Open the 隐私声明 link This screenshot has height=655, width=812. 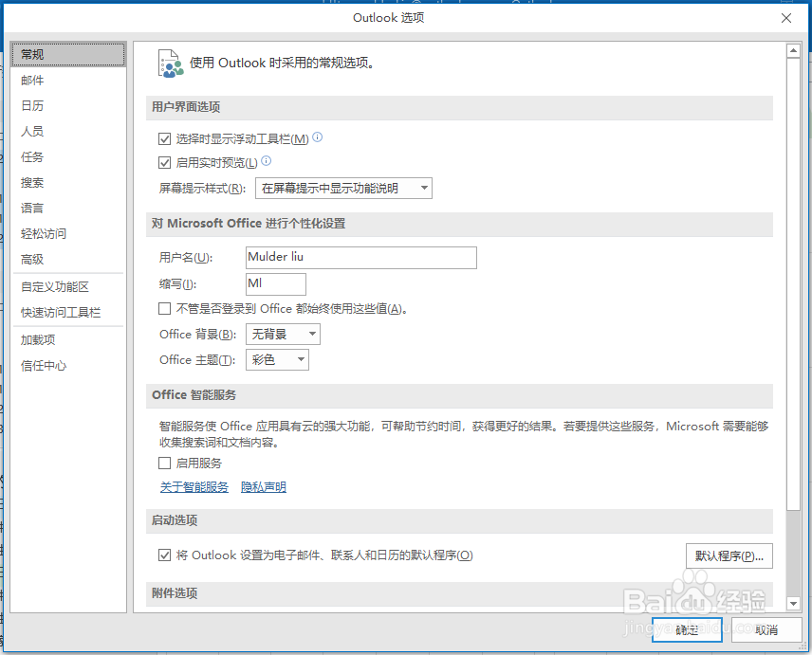pos(264,487)
